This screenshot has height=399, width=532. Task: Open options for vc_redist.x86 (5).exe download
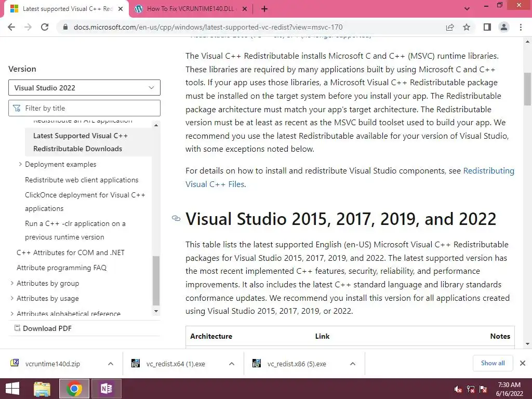coord(353,364)
